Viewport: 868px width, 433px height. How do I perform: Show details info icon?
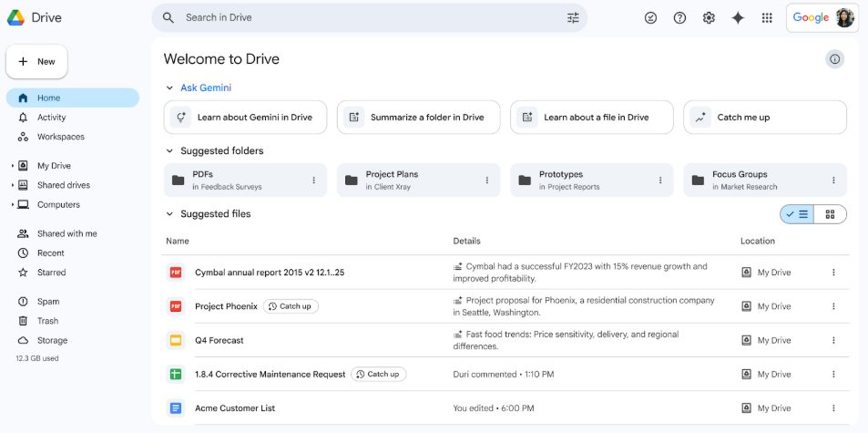[835, 58]
